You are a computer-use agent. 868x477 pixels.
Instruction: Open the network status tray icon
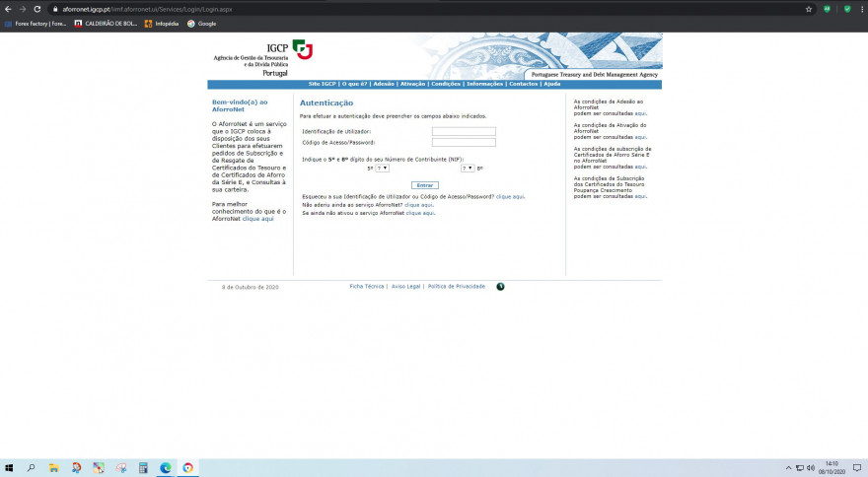pos(800,468)
